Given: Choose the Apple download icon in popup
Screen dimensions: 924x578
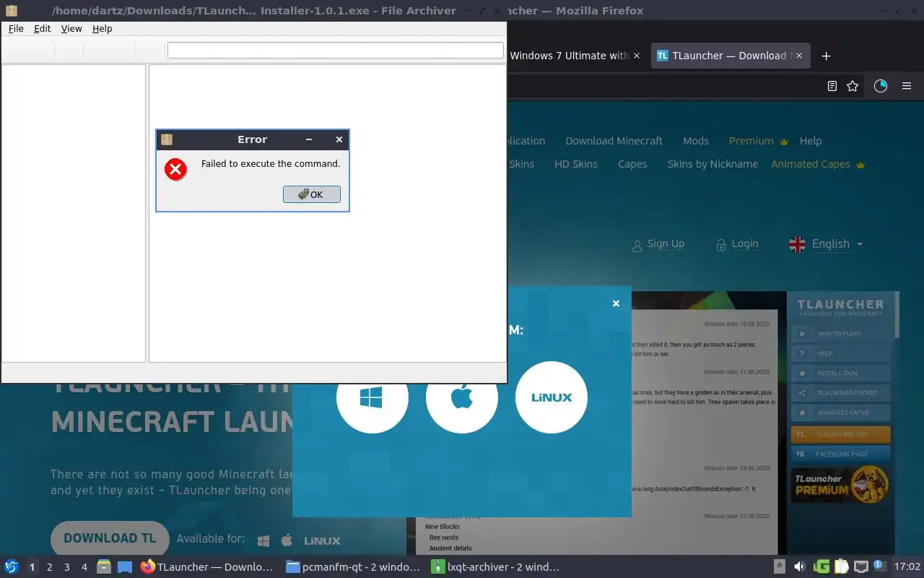Looking at the screenshot, I should pos(462,397).
